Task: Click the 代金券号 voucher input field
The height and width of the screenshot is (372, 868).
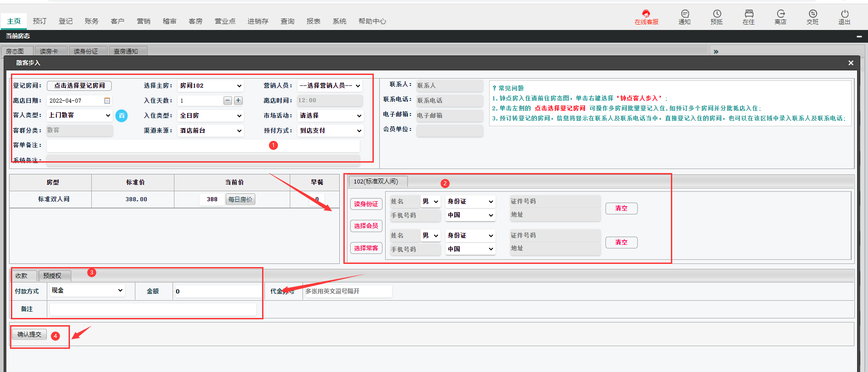Action: tap(347, 291)
